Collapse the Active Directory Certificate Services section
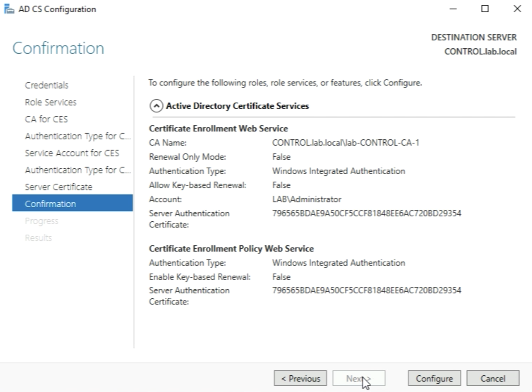 pyautogui.click(x=156, y=106)
